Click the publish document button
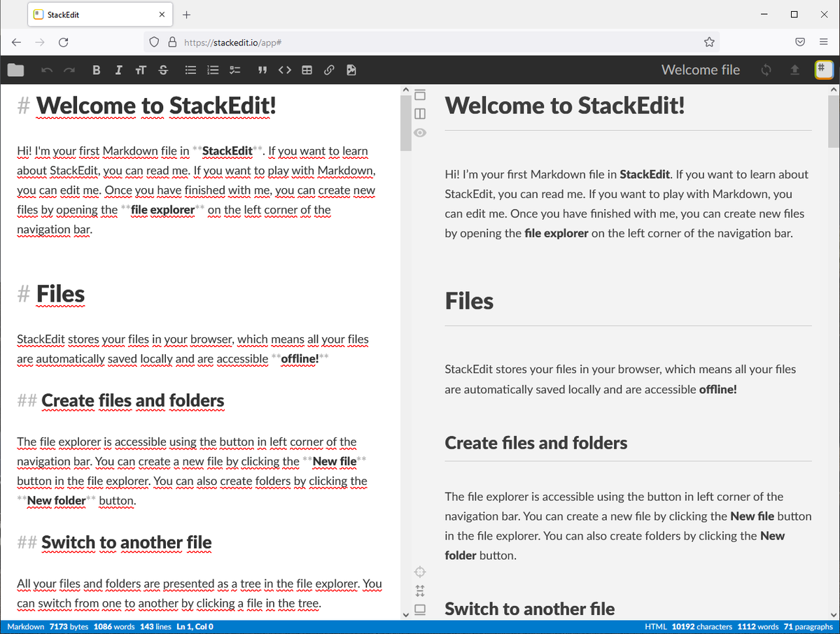Viewport: 840px width, 634px height. click(x=795, y=69)
